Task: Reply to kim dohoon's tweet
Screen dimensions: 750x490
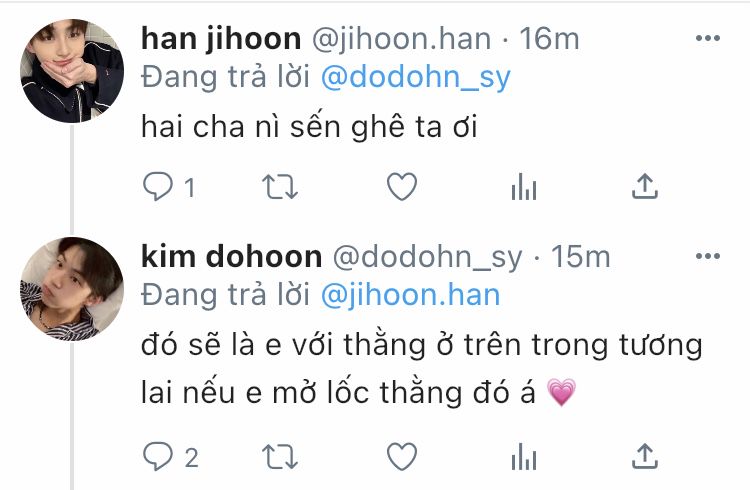Action: (158, 456)
